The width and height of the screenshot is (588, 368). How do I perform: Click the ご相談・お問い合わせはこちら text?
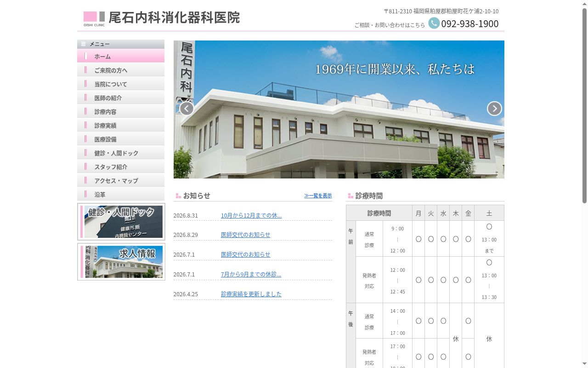pos(390,25)
